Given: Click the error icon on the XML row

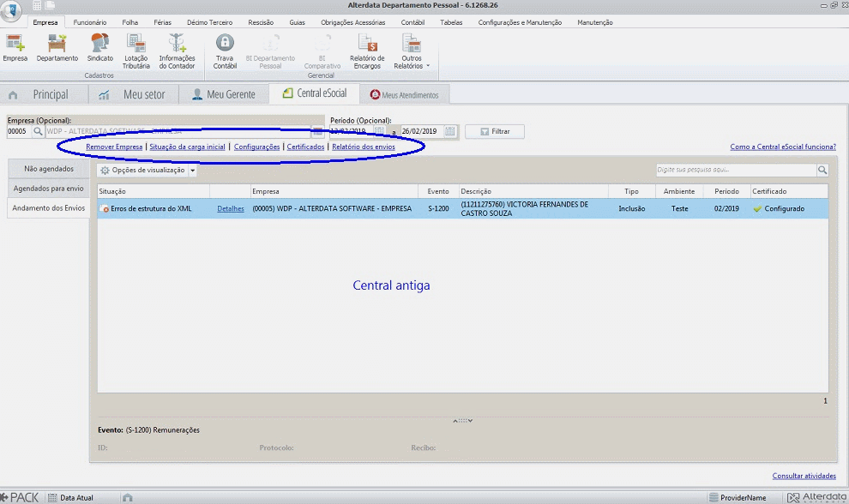Looking at the screenshot, I should pos(105,209).
